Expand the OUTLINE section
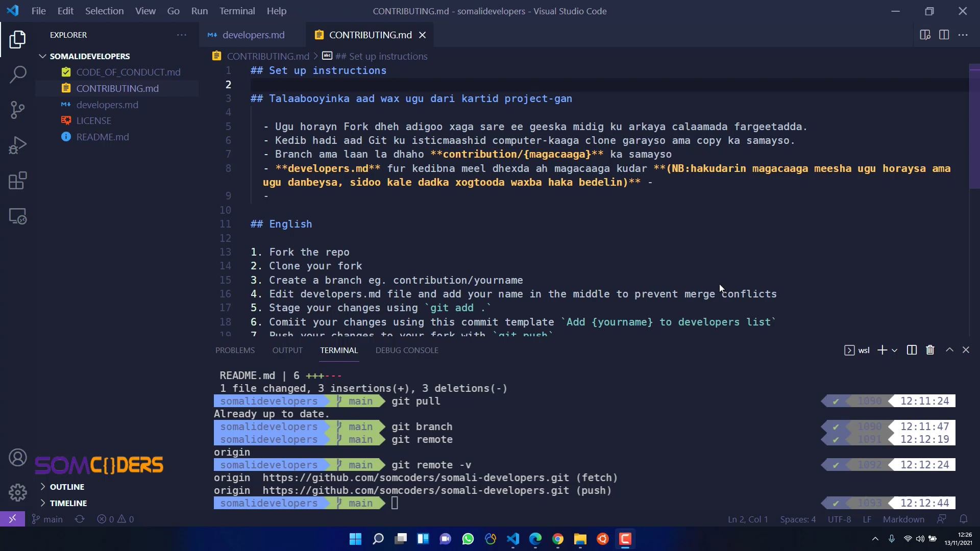 point(43,486)
